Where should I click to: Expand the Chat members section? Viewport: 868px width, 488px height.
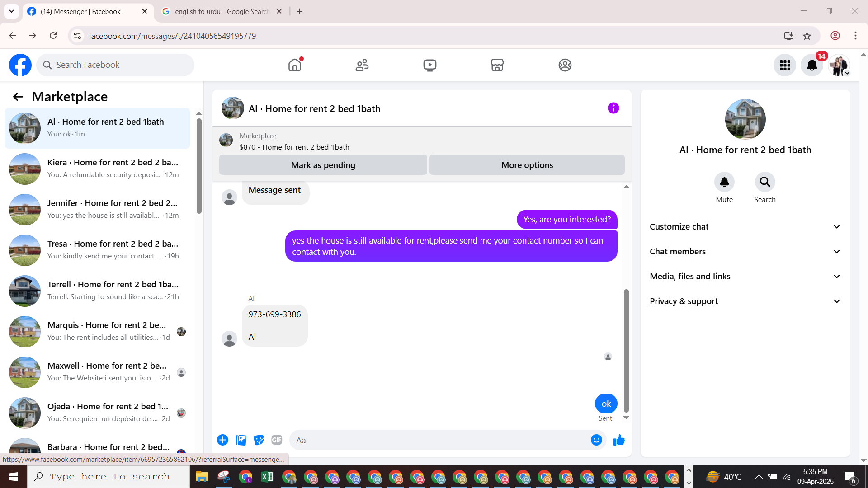[745, 252]
